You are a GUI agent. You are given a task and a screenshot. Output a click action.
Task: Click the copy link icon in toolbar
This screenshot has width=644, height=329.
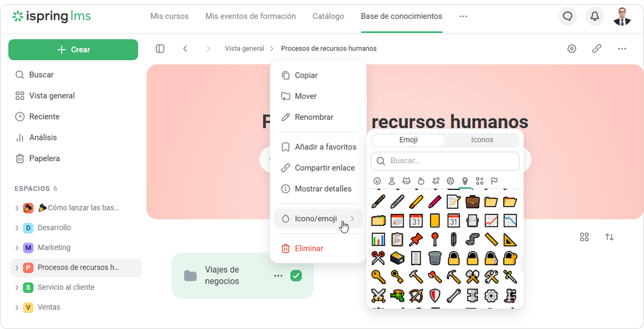point(596,49)
